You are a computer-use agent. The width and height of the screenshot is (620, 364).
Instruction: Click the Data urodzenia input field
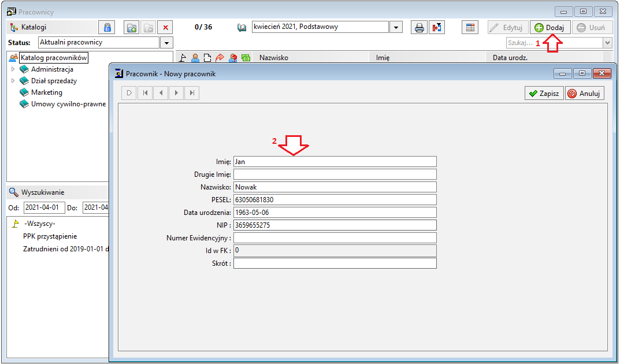pos(335,212)
